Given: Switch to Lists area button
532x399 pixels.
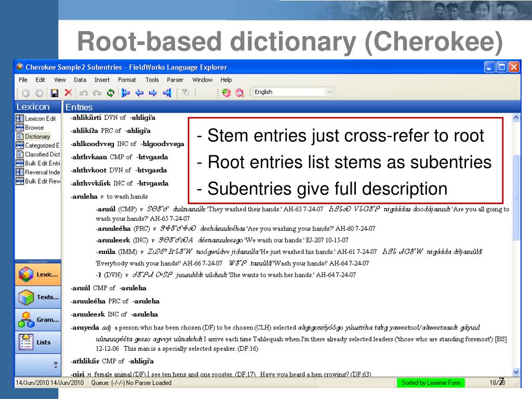Looking at the screenshot, I should coord(38,342).
